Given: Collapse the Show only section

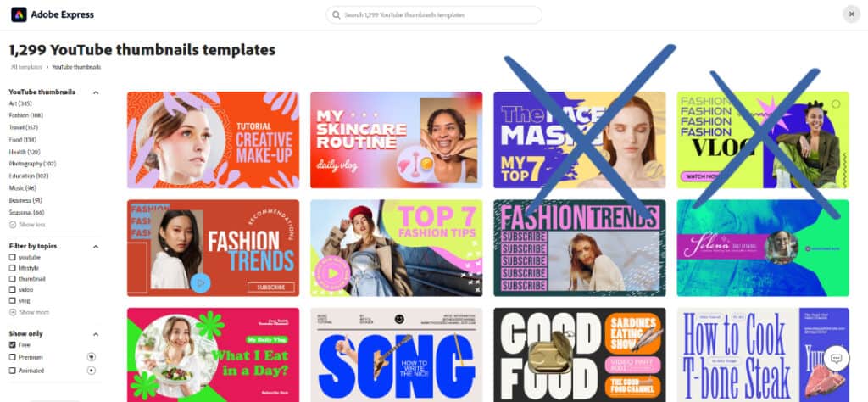Looking at the screenshot, I should tap(95, 334).
